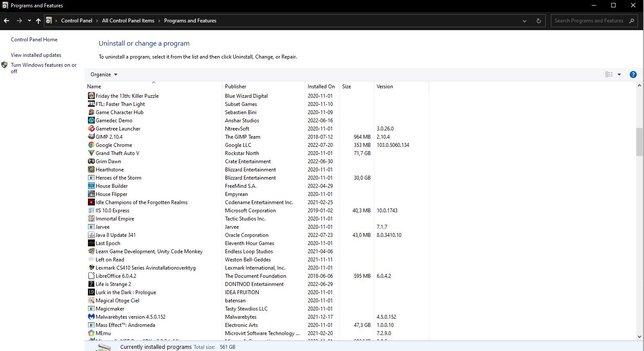Click the House Builder icon
The height and width of the screenshot is (351, 644).
pos(91,186)
